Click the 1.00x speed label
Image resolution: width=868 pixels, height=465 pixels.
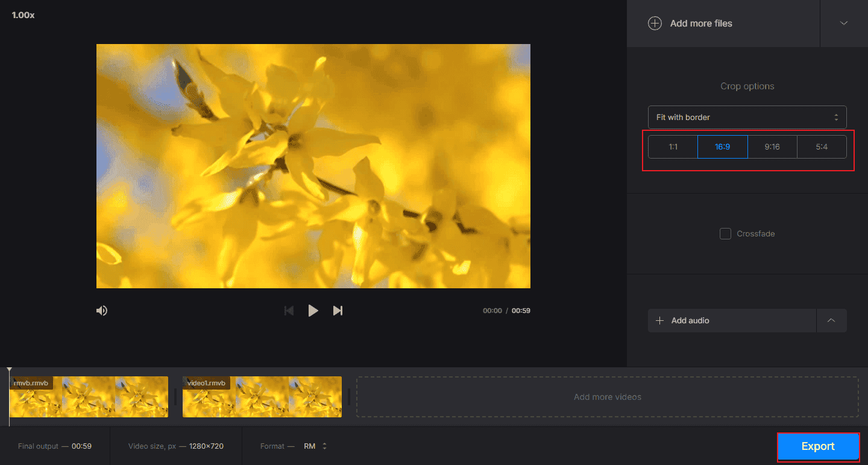click(x=22, y=14)
